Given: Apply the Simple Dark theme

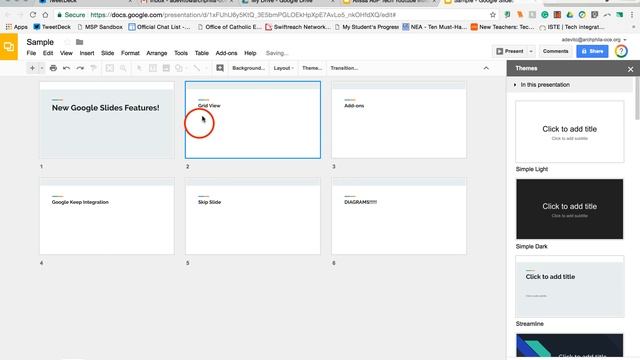Looking at the screenshot, I should pyautogui.click(x=569, y=209).
